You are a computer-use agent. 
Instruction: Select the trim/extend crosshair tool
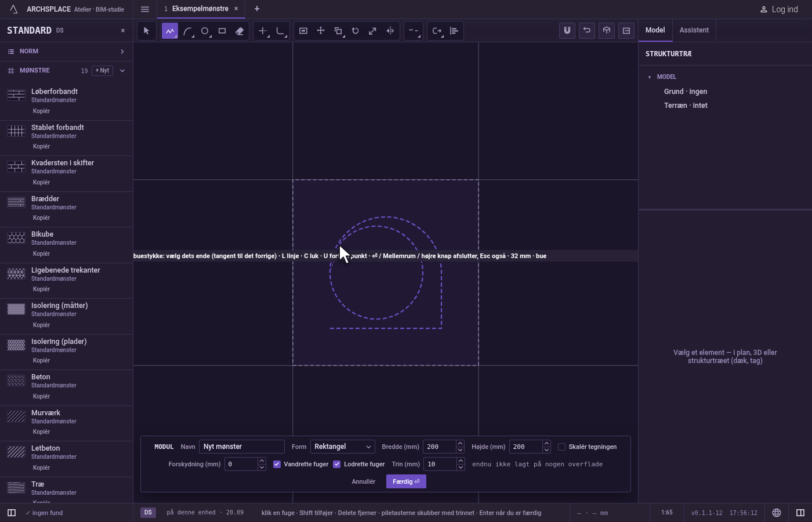[x=263, y=31]
